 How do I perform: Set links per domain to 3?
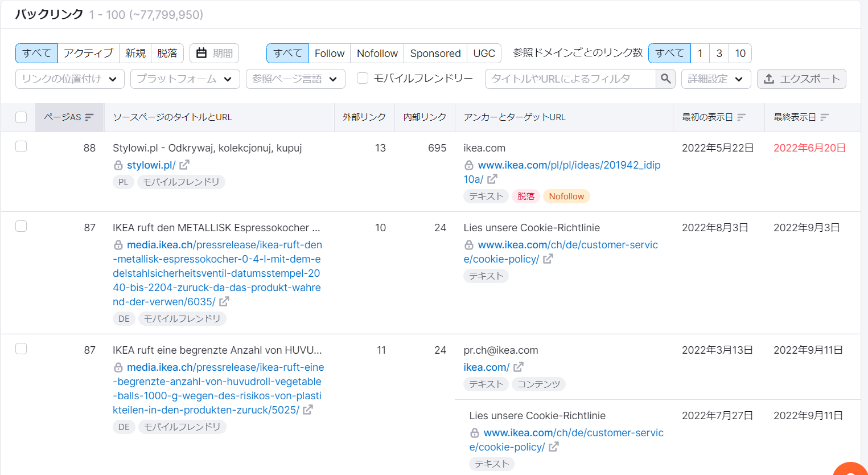pyautogui.click(x=719, y=53)
